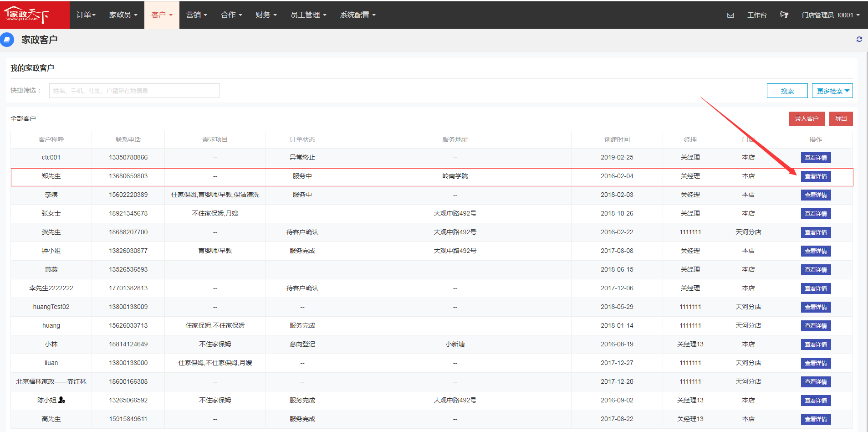The height and width of the screenshot is (432, 868).
Task: Click the date 2017-12-06
Action: coord(617,288)
